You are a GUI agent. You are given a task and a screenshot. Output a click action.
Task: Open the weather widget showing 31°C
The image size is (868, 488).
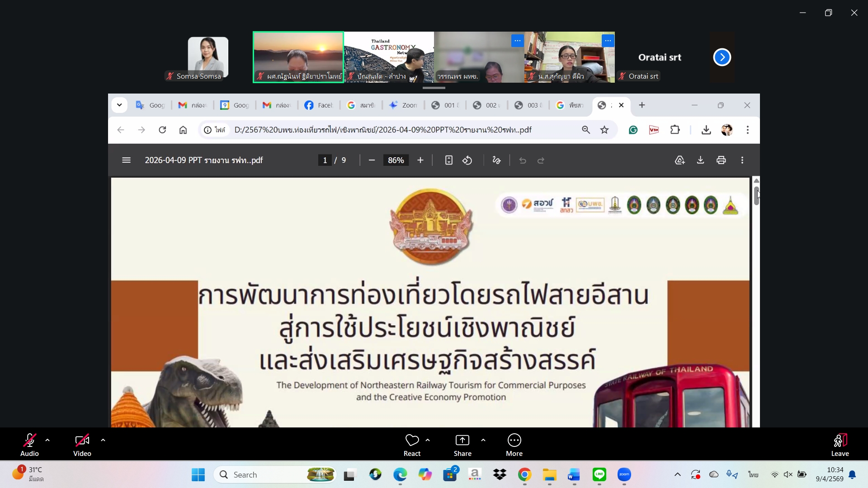click(x=28, y=474)
